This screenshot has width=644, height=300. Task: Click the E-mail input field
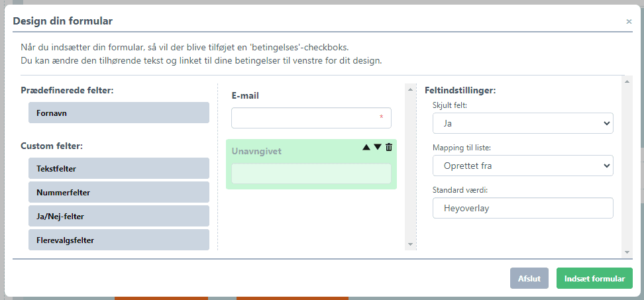click(x=311, y=118)
